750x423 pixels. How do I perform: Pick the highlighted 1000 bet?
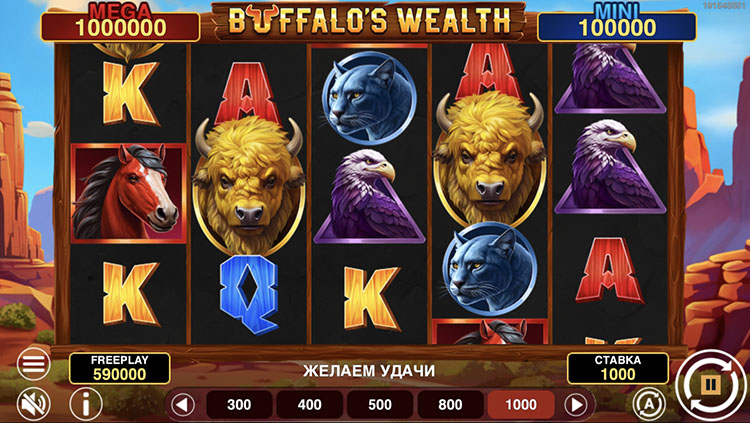521,405
